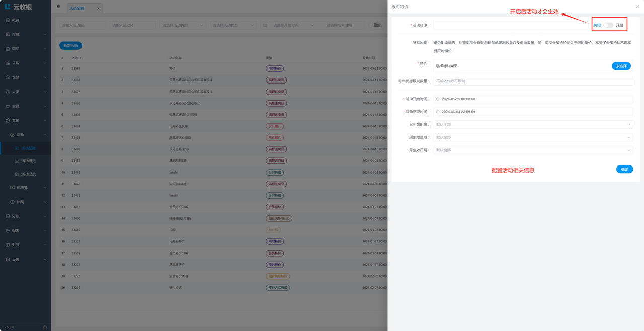Toggle the 关闭/开启 activity switch on
Screen dimensions: 644x331
coord(608,25)
